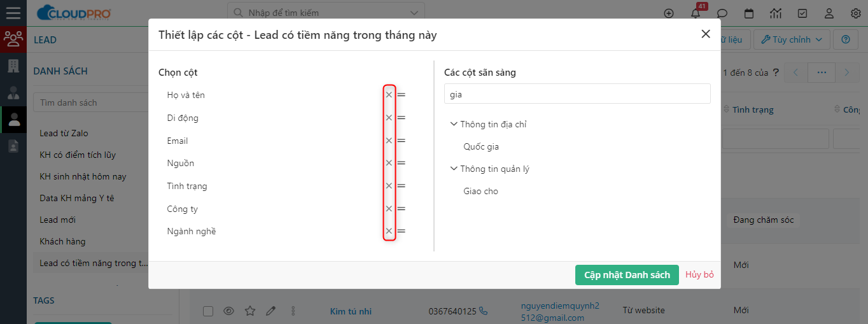
Task: Collapse the Thông tin quản lý group
Action: point(454,169)
